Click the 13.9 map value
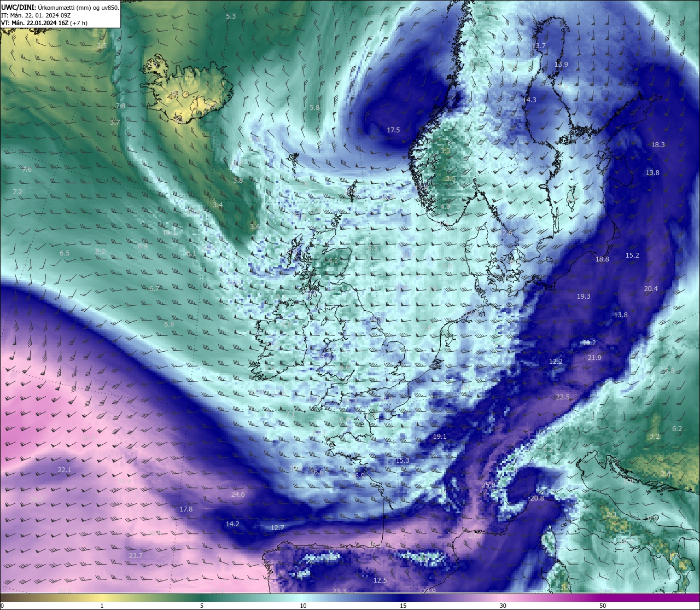Screen dimensions: 700x610 (x=561, y=65)
